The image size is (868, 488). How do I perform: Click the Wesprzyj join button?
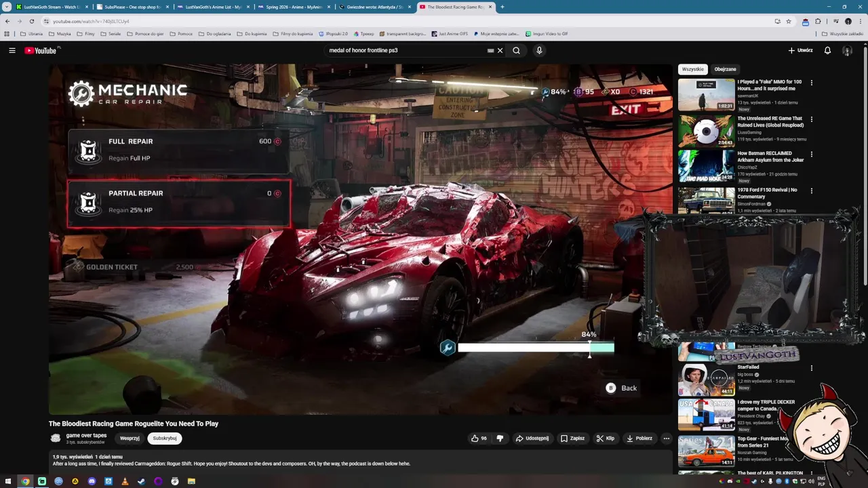pos(130,439)
